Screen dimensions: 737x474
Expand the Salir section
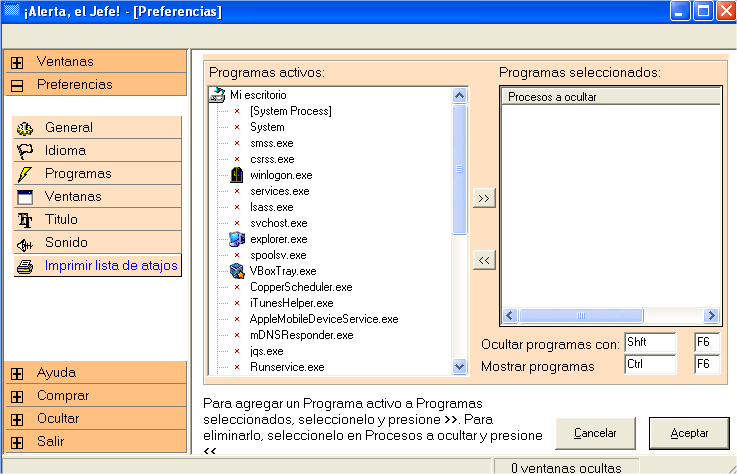[x=17, y=442]
